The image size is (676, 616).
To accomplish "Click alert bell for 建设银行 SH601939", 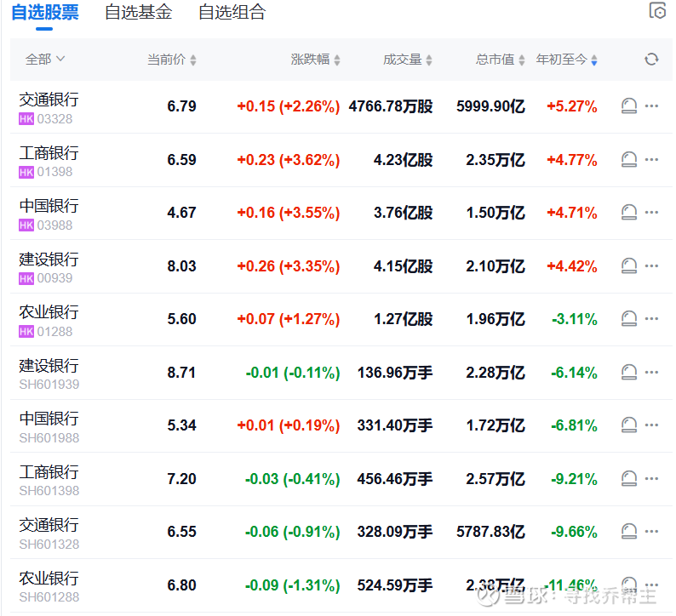I will [x=629, y=372].
